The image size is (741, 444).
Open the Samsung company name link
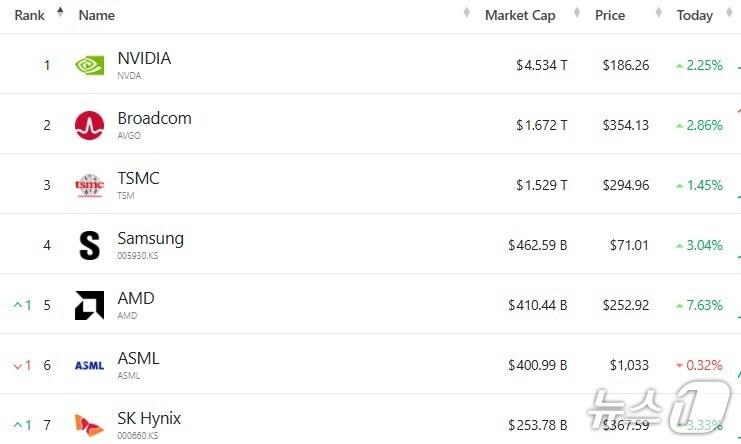(150, 238)
